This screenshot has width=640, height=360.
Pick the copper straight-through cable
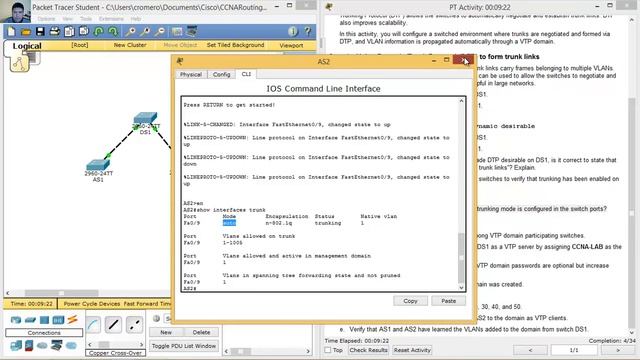click(x=113, y=325)
